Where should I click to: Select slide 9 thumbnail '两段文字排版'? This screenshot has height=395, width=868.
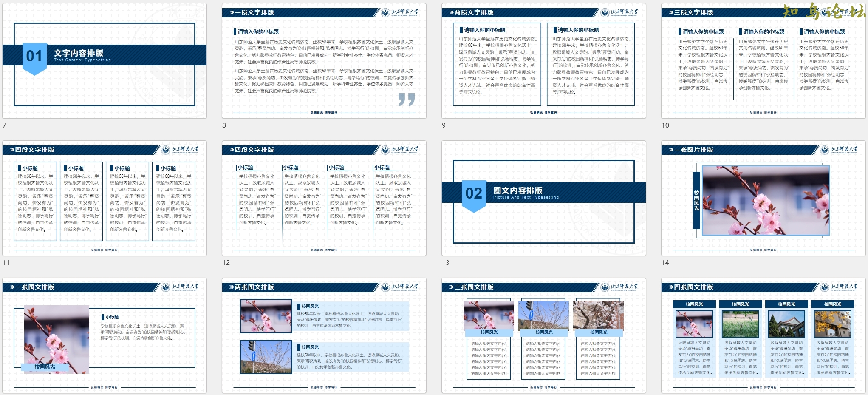[x=544, y=61]
